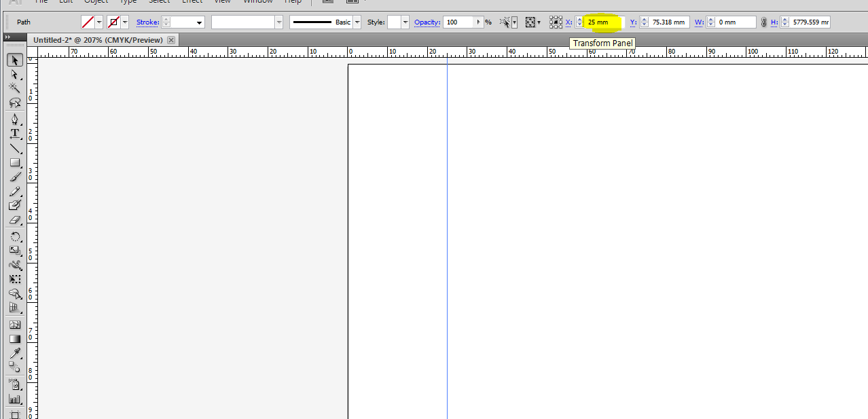The height and width of the screenshot is (419, 868).
Task: Open the fill color dropdown arrow
Action: pyautogui.click(x=99, y=22)
